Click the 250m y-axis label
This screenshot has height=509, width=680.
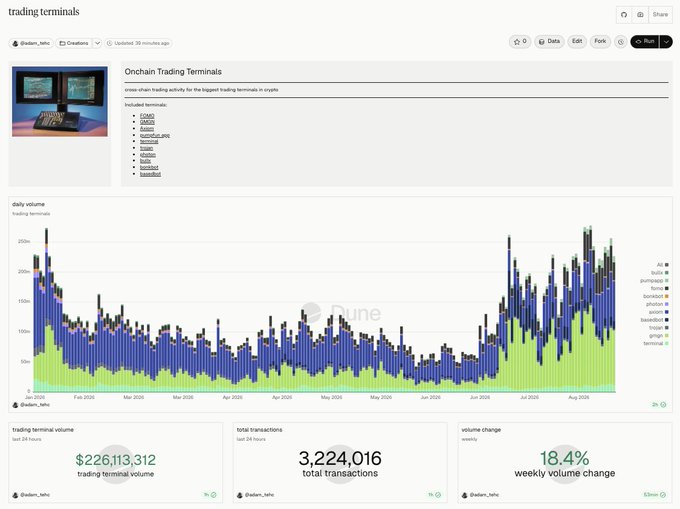(24, 241)
